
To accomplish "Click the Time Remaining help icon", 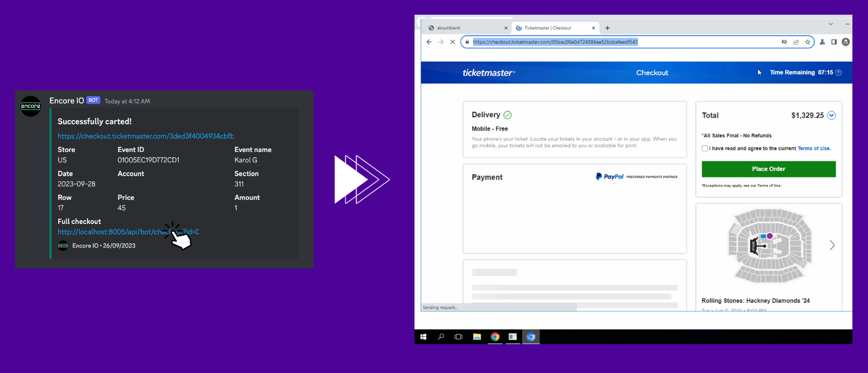I will pyautogui.click(x=839, y=73).
